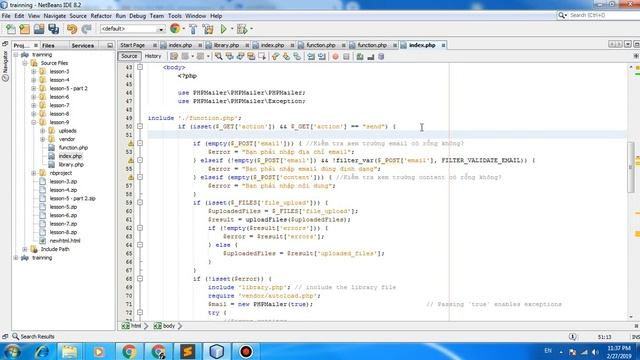Click the Previous Bookmark icon

[x=276, y=56]
